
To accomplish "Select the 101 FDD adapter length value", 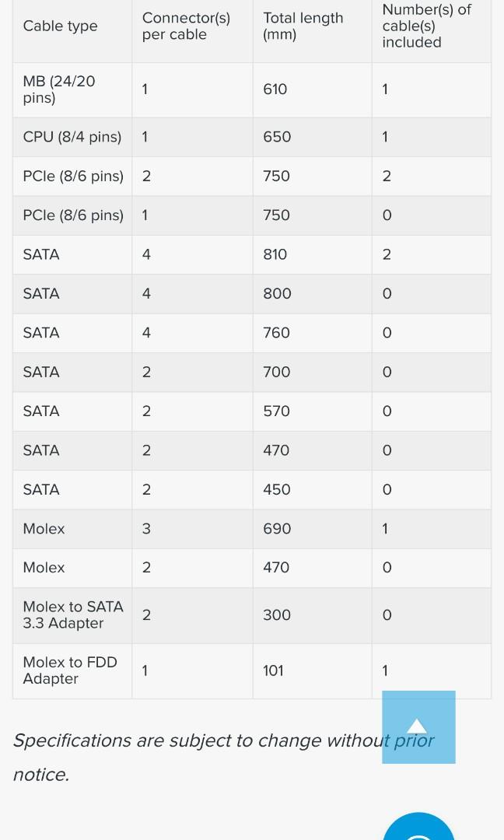I will [x=273, y=670].
